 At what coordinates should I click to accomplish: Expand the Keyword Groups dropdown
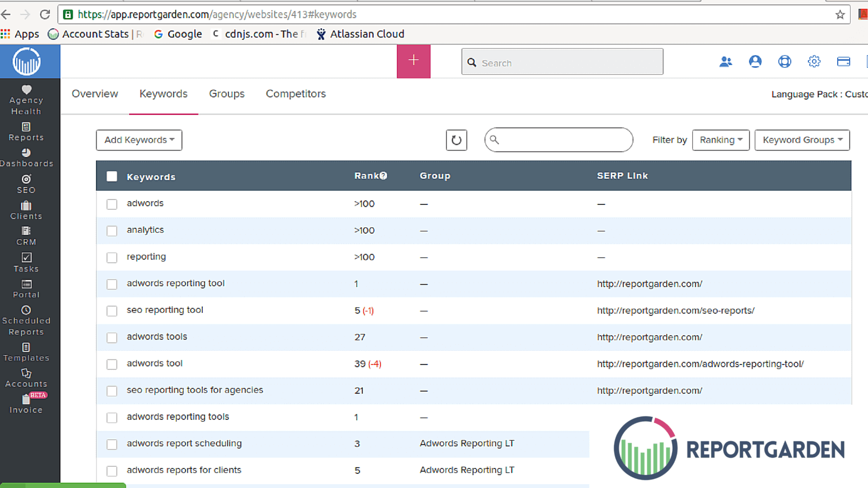[802, 140]
